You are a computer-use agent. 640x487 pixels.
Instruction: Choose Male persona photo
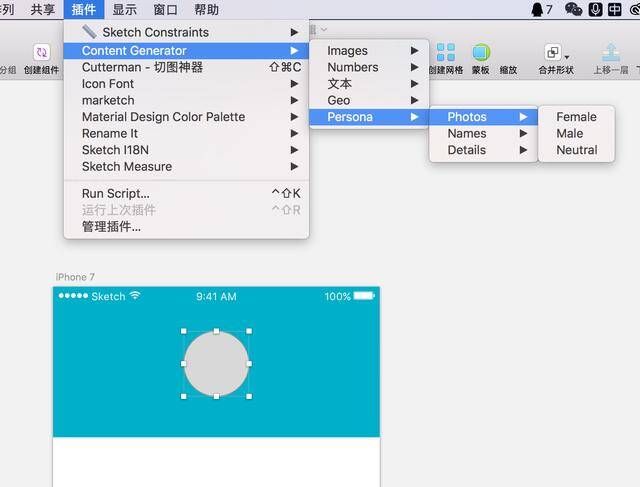576,133
